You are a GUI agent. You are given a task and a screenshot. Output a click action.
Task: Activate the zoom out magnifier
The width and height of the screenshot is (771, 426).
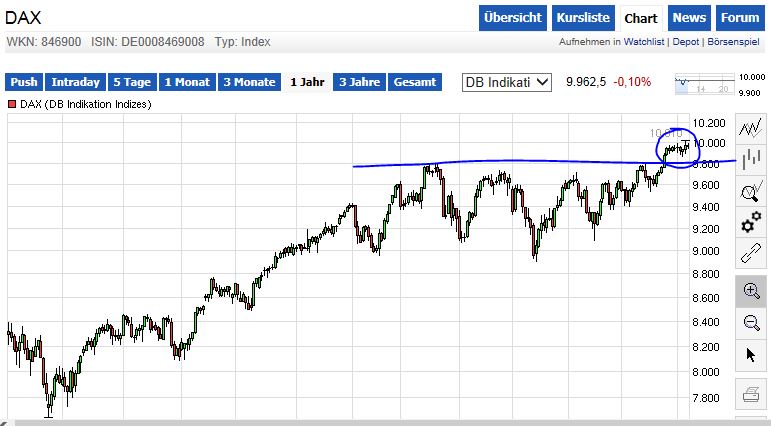click(750, 322)
